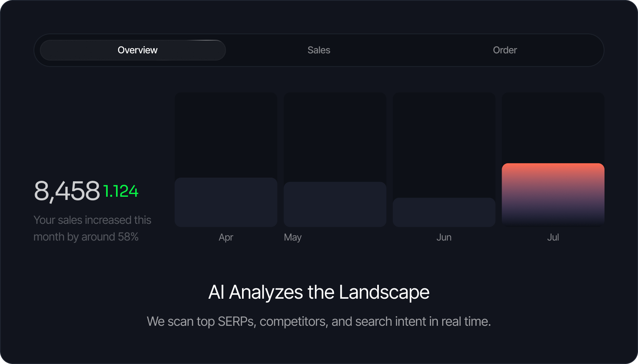
Task: Select the highlighted orange Jul bar
Action: (553, 194)
